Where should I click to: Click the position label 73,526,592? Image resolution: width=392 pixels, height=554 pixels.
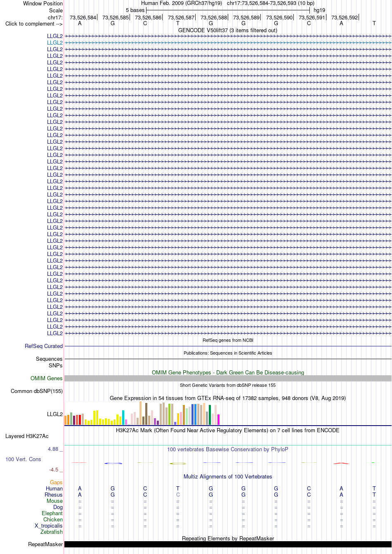pos(345,17)
